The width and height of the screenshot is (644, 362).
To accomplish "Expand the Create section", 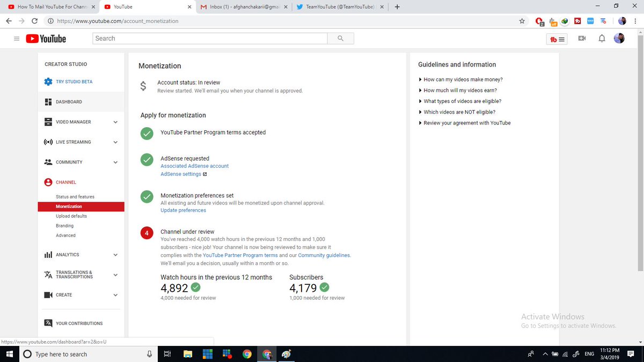I will (x=115, y=295).
